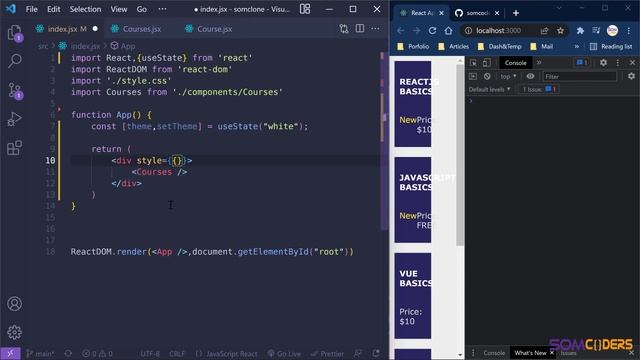640x360 pixels.
Task: Click the page vertical scrollbar thumb
Action: pyautogui.click(x=460, y=155)
